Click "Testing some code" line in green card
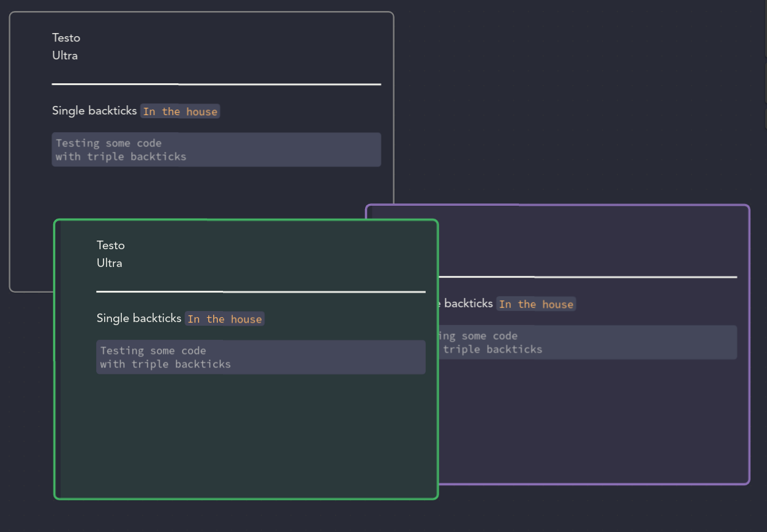This screenshot has width=767, height=532. pyautogui.click(x=153, y=351)
